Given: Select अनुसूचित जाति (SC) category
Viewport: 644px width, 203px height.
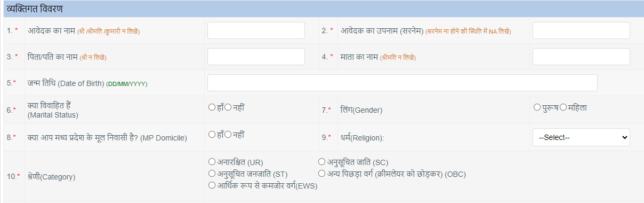Looking at the screenshot, I should click(x=321, y=161).
